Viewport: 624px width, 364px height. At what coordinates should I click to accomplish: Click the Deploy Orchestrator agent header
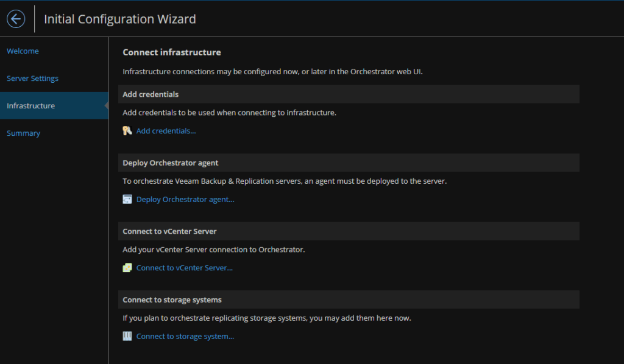pyautogui.click(x=349, y=163)
